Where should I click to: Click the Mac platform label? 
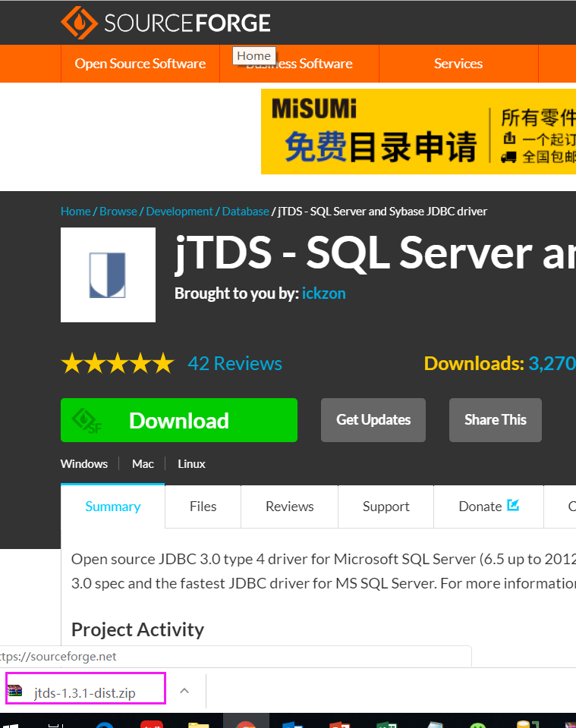pos(143,464)
